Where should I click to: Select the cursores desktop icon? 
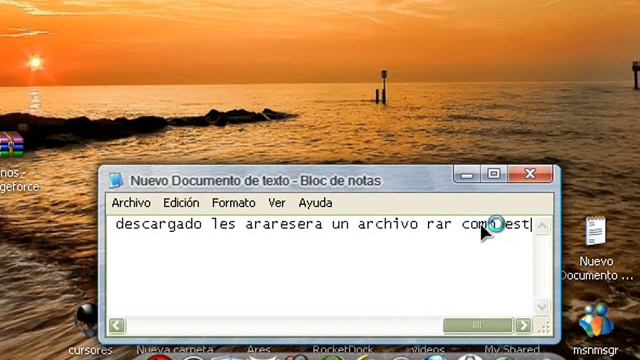point(89,329)
